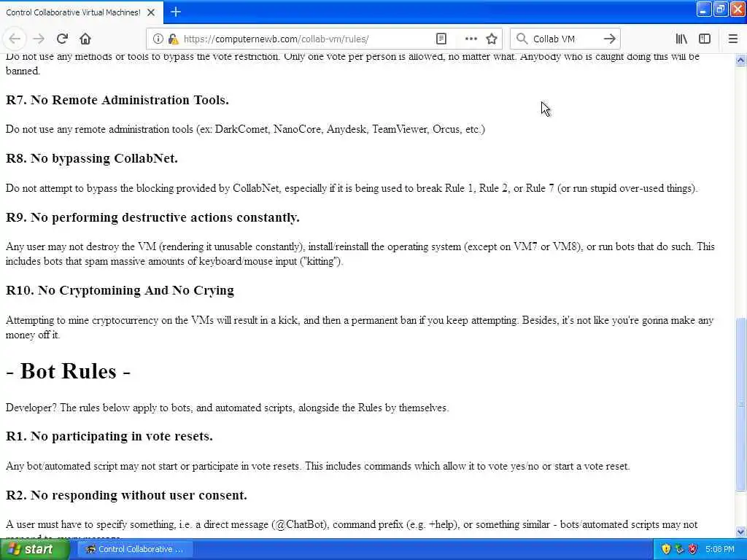
Task: Submit the search with arrow button
Action: pos(609,39)
